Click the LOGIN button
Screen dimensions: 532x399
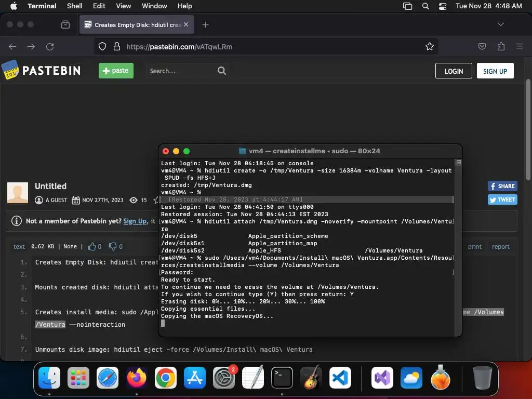(x=454, y=71)
